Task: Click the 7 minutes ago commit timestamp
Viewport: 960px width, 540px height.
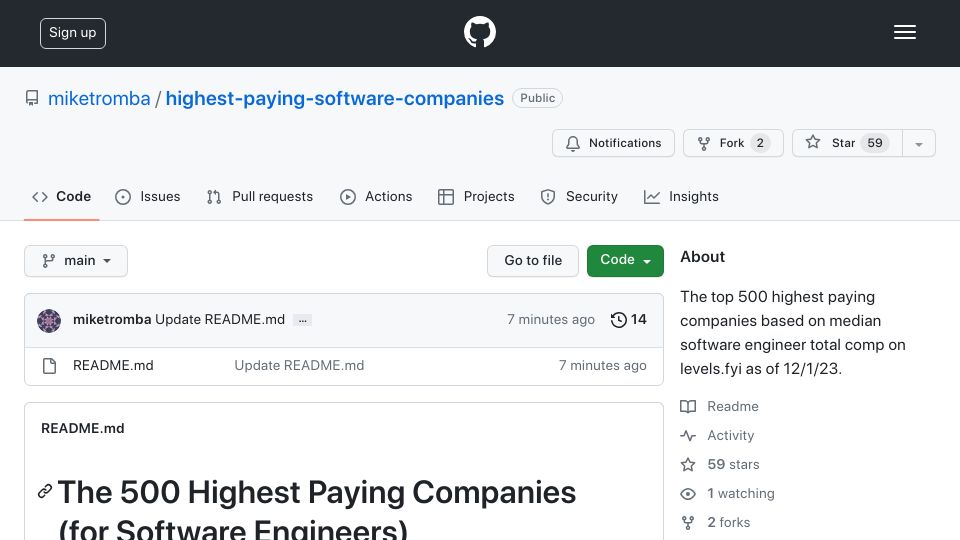Action: point(550,320)
